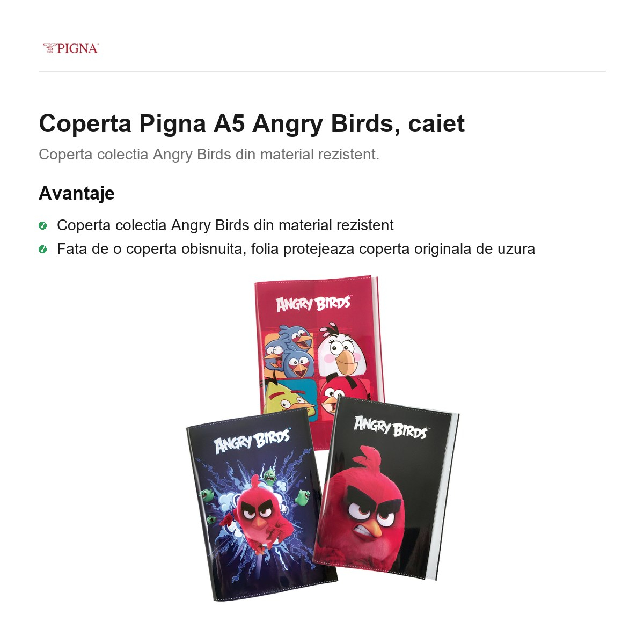Click the text about folia protejeaza coperta
The image size is (644, 644).
pyautogui.click(x=296, y=249)
